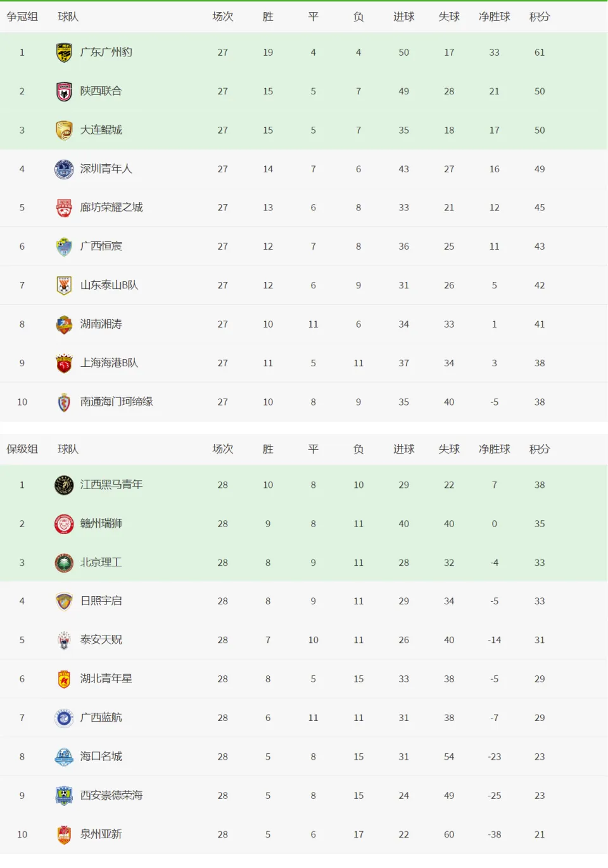Open the 江西黑马青年 black badge icon
The height and width of the screenshot is (868, 608).
point(64,485)
